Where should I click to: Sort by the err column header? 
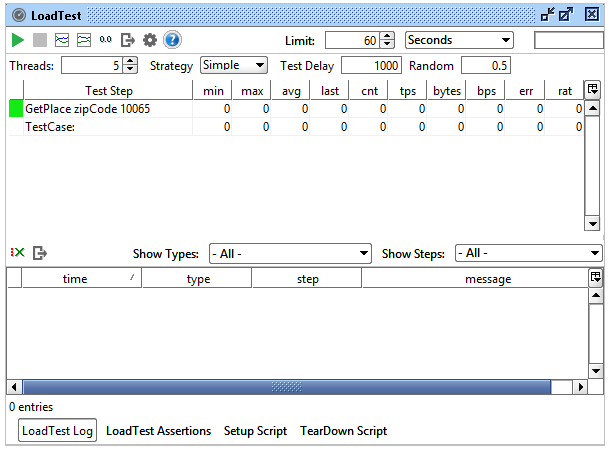point(525,90)
